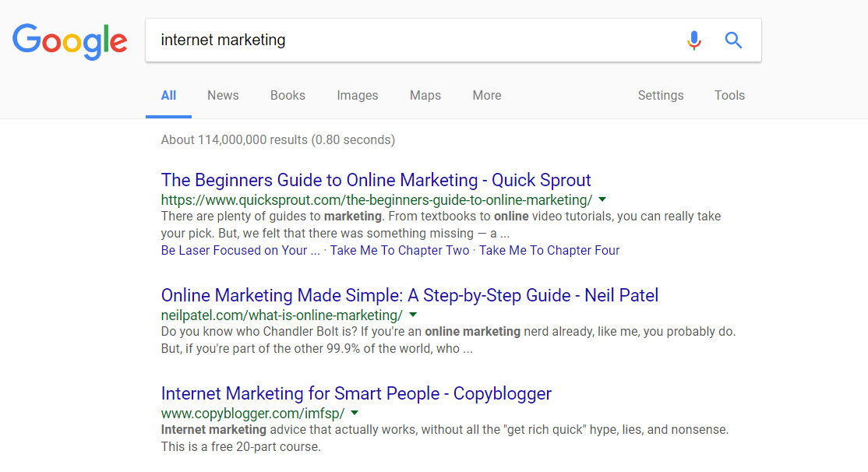
Task: Start voice search with microphone icon
Action: tap(693, 41)
